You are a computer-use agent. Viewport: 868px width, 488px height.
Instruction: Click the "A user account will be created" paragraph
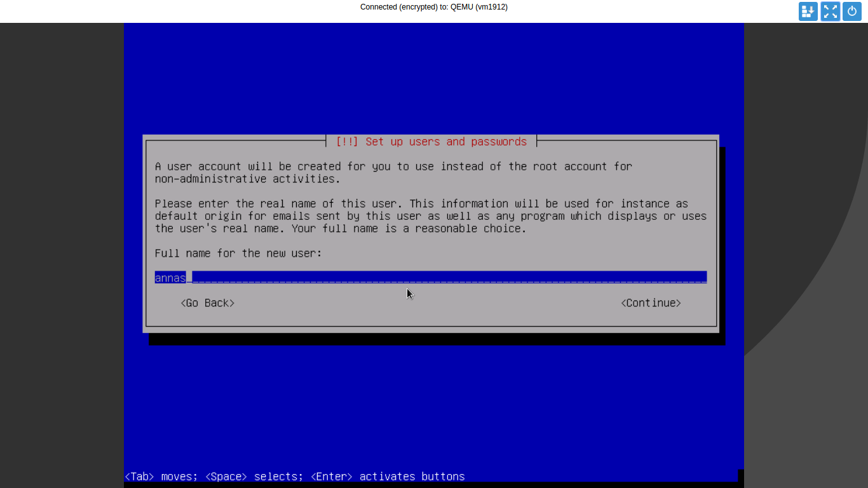393,173
